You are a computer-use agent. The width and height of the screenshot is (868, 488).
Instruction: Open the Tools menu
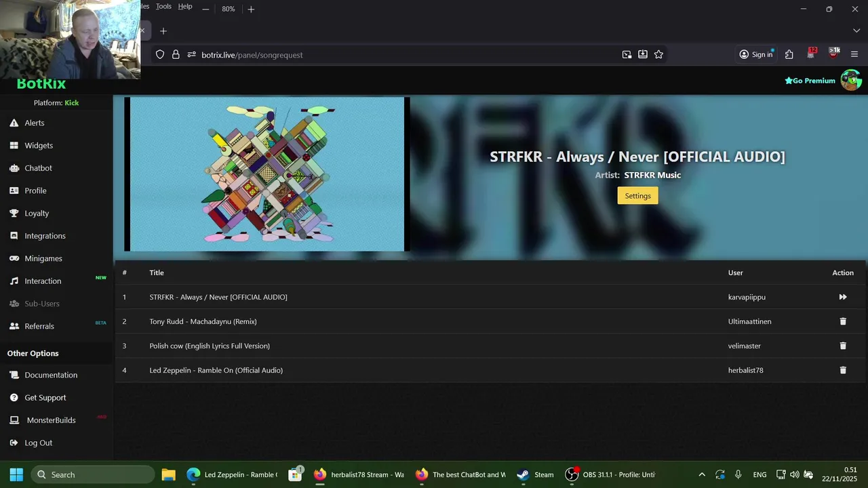tap(163, 6)
